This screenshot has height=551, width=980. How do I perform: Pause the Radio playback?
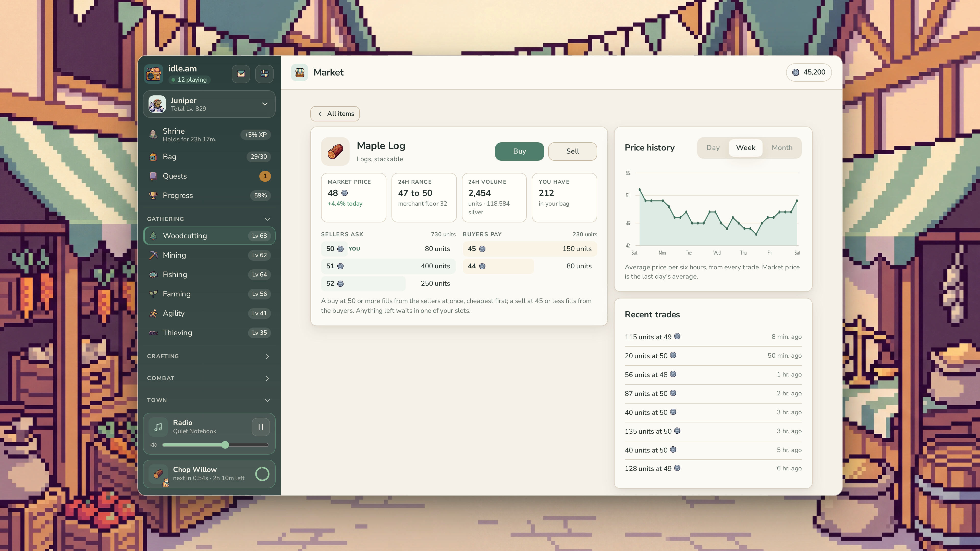click(x=261, y=427)
